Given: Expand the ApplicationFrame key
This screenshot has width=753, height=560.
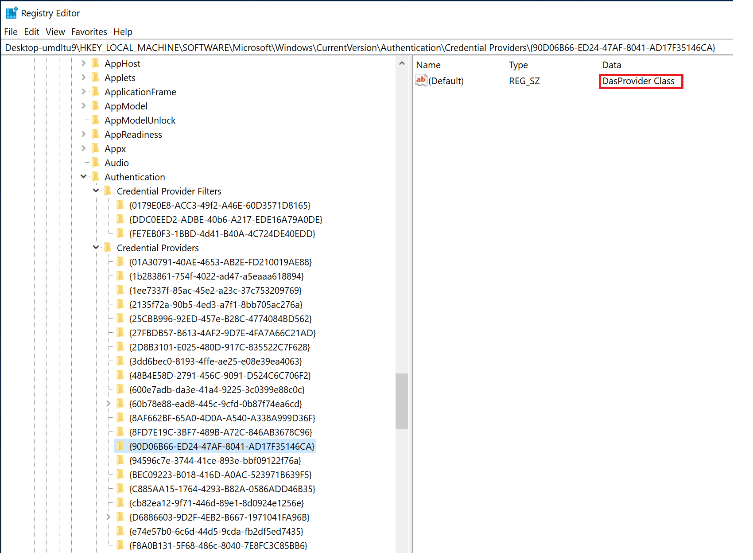Looking at the screenshot, I should point(84,92).
